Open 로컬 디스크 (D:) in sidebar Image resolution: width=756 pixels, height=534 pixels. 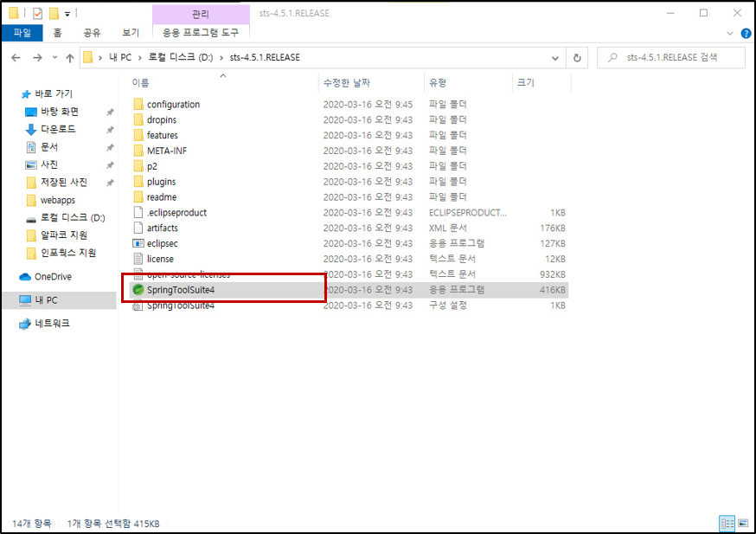click(x=65, y=218)
